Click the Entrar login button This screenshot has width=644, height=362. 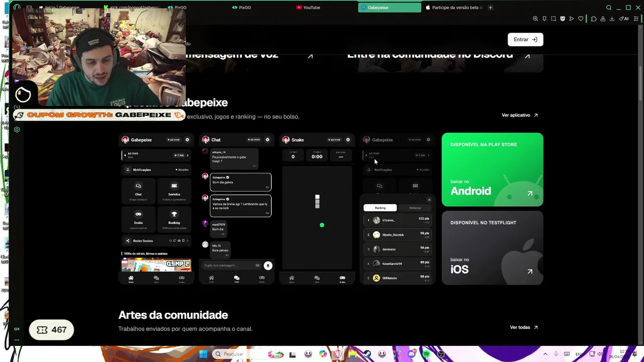[x=525, y=40]
